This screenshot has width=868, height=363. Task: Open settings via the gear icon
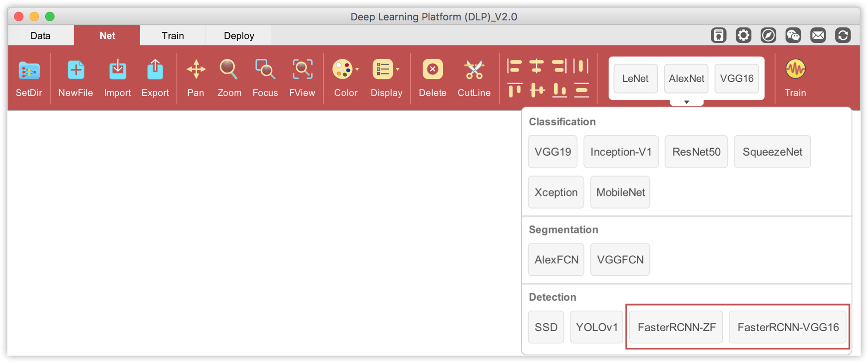(743, 36)
